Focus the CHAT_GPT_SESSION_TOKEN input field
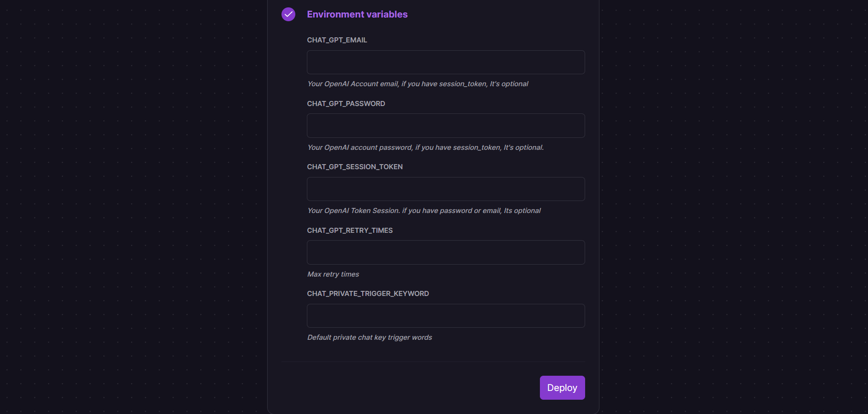The height and width of the screenshot is (414, 868). [x=446, y=189]
